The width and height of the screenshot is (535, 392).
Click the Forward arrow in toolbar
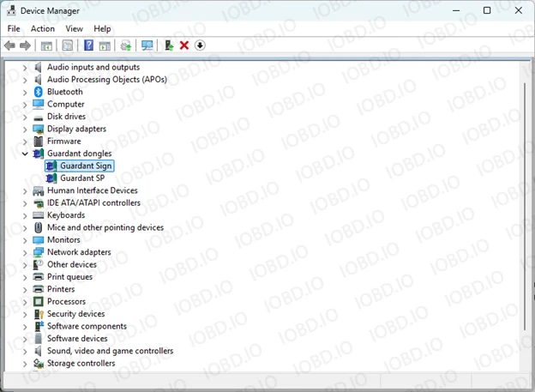(x=25, y=45)
